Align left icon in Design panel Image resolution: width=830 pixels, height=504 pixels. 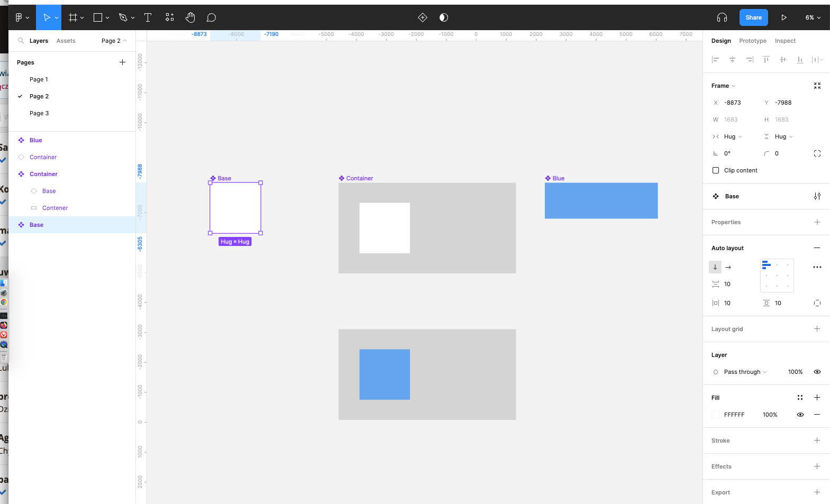pyautogui.click(x=716, y=60)
